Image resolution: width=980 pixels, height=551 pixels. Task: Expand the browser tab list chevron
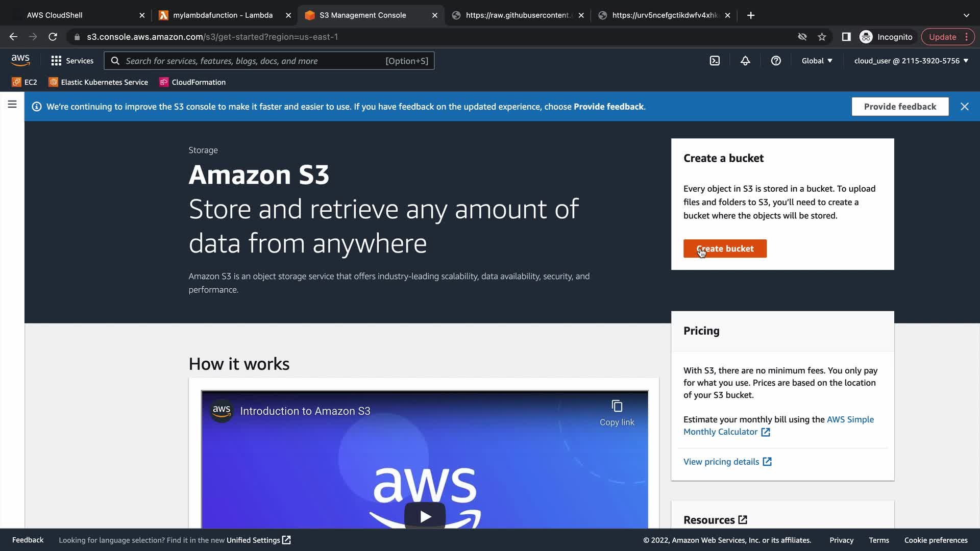[x=966, y=15]
